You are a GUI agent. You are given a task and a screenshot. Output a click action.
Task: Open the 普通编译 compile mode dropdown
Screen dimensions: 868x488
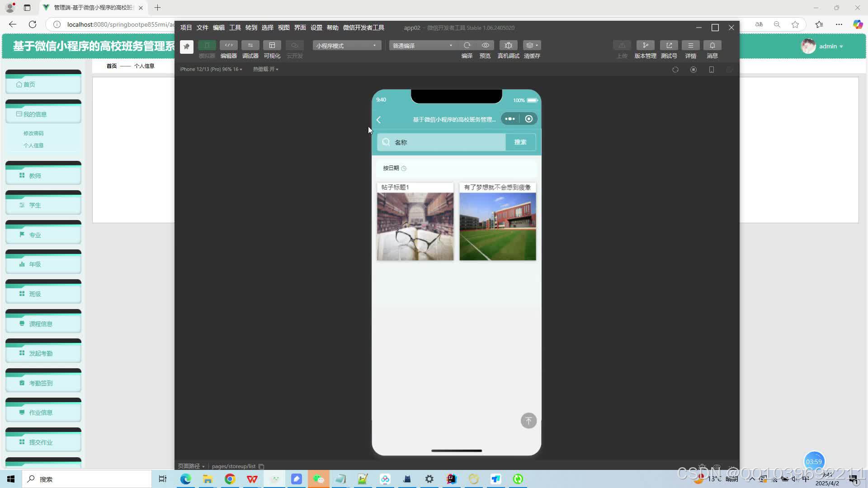[x=422, y=46]
